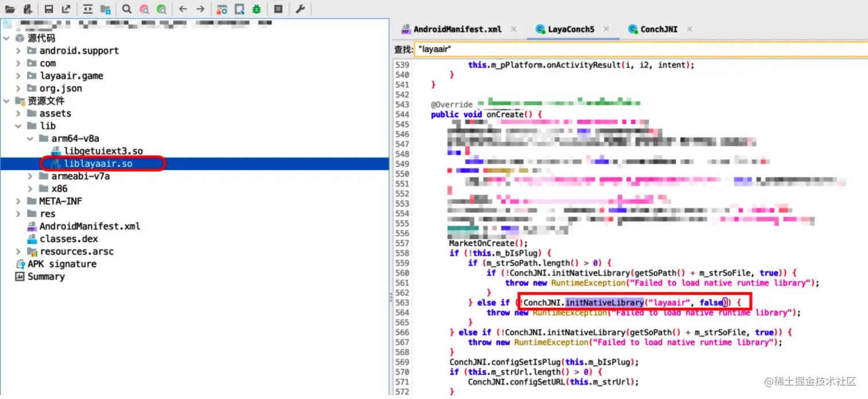Switch to the AndroidManifest.xml tab

(458, 29)
